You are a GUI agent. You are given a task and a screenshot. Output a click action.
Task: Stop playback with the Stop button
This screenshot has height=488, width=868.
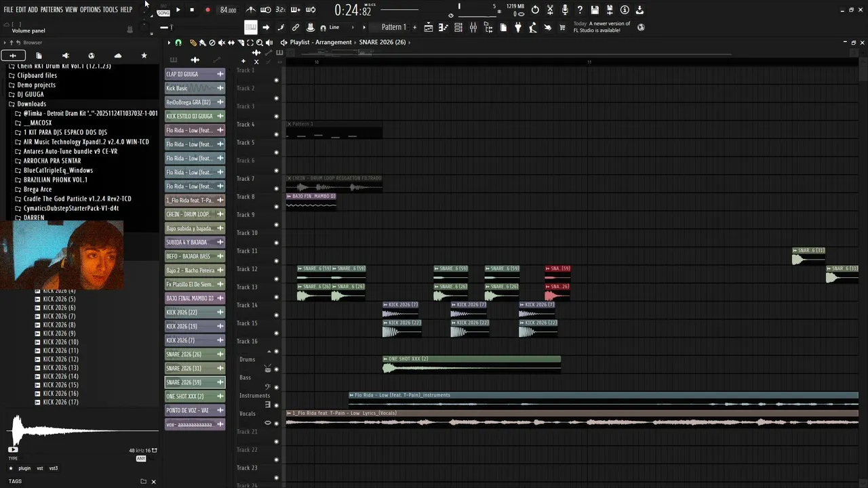point(192,9)
